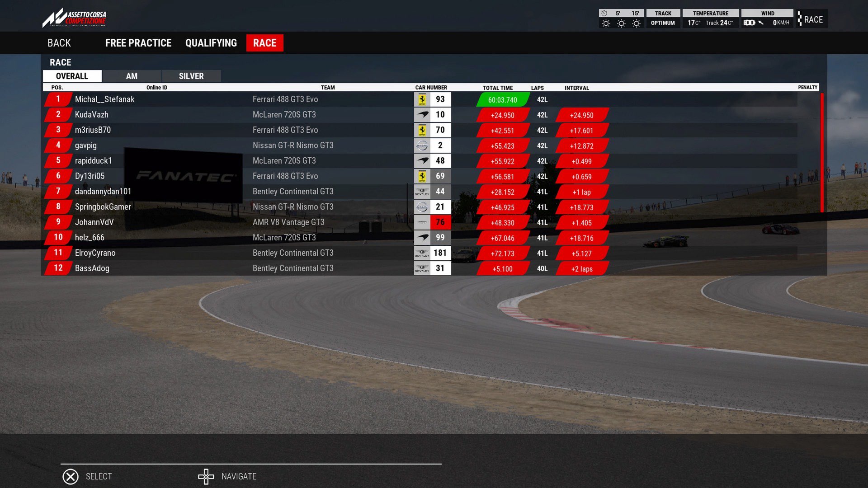868x488 pixels.
Task: Select driver rapidduck1 row
Action: pyautogui.click(x=420, y=161)
